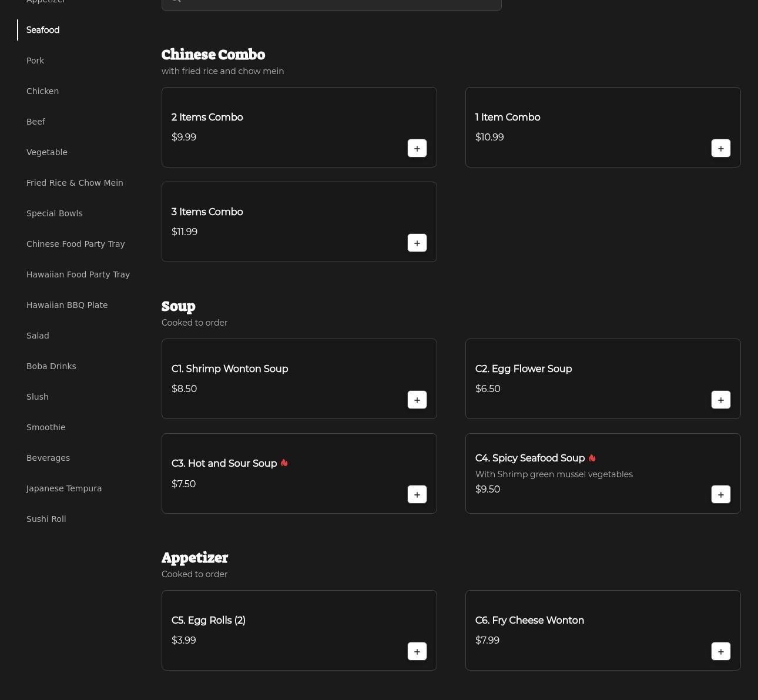Click the menu search field
This screenshot has height=700, width=758.
pos(331,4)
